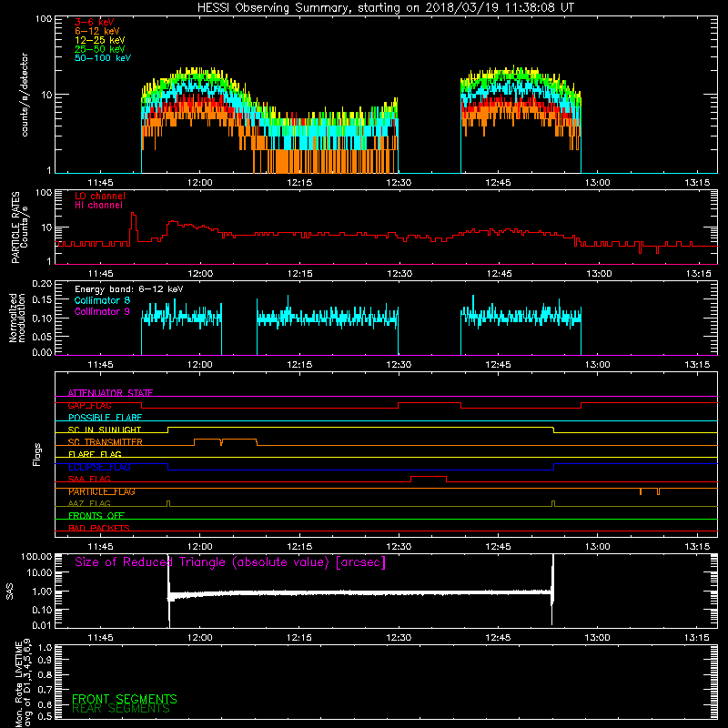Click the SAA_FLAG raised segment after 12:30

click(429, 477)
